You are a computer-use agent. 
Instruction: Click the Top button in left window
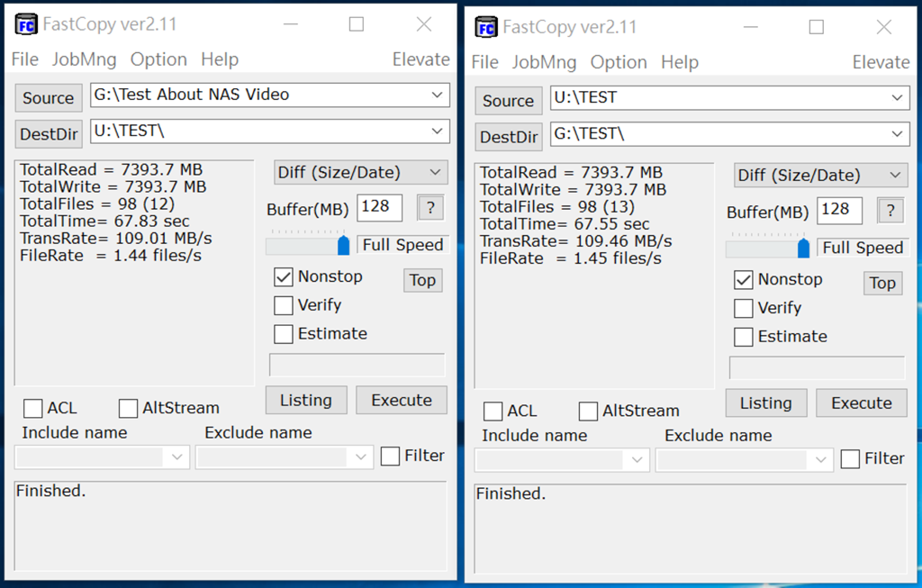423,280
